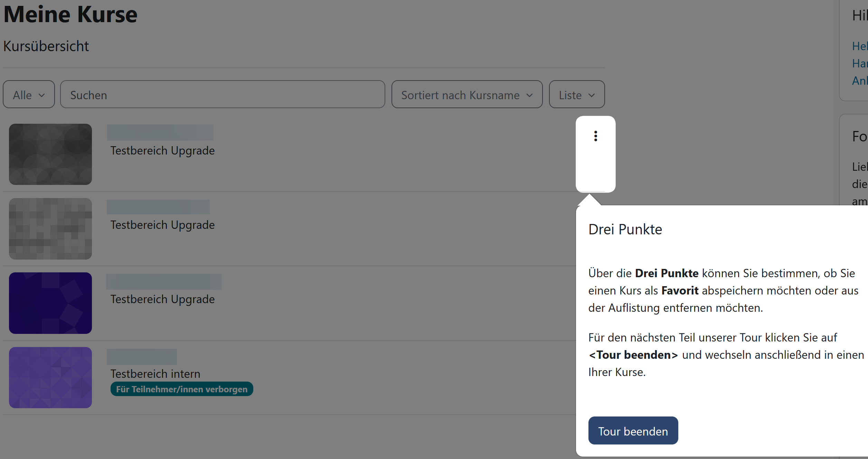Click the chevron next to Liste

coord(592,95)
